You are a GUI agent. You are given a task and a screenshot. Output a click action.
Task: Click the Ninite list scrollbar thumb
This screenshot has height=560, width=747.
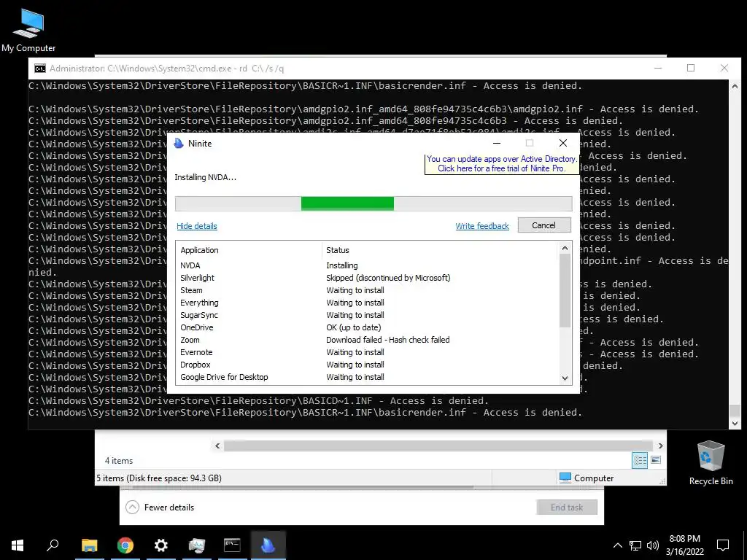[x=565, y=290]
